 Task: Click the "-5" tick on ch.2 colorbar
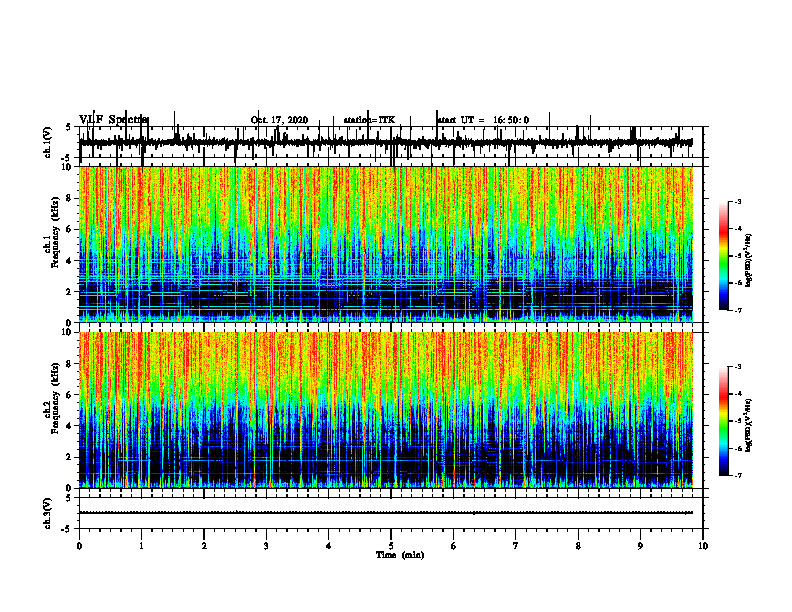pyautogui.click(x=737, y=421)
